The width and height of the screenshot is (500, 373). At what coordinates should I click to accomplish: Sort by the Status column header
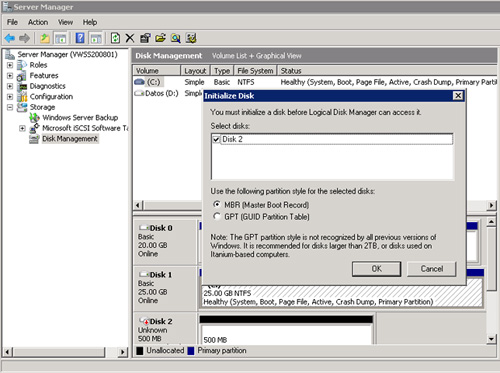click(x=387, y=71)
